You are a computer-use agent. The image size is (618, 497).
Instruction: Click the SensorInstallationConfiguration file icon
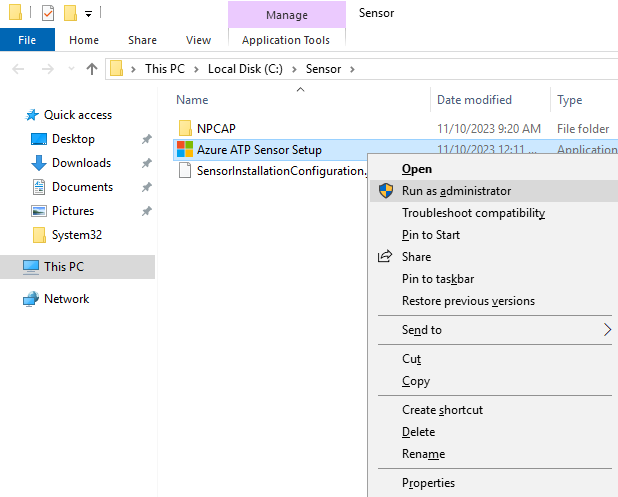click(185, 171)
